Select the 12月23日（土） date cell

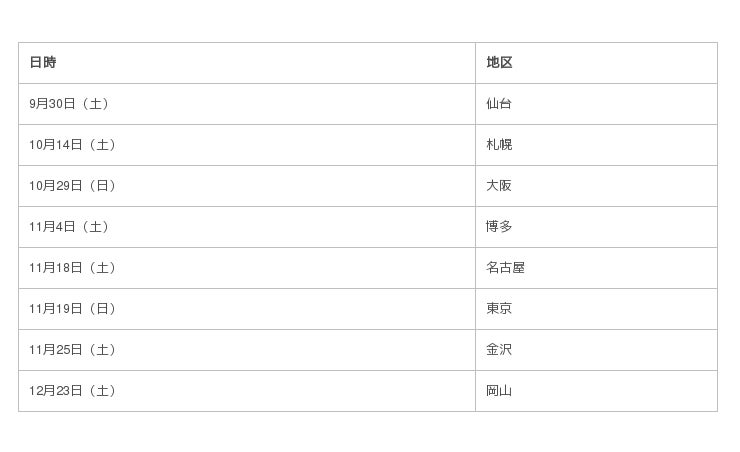73,391
